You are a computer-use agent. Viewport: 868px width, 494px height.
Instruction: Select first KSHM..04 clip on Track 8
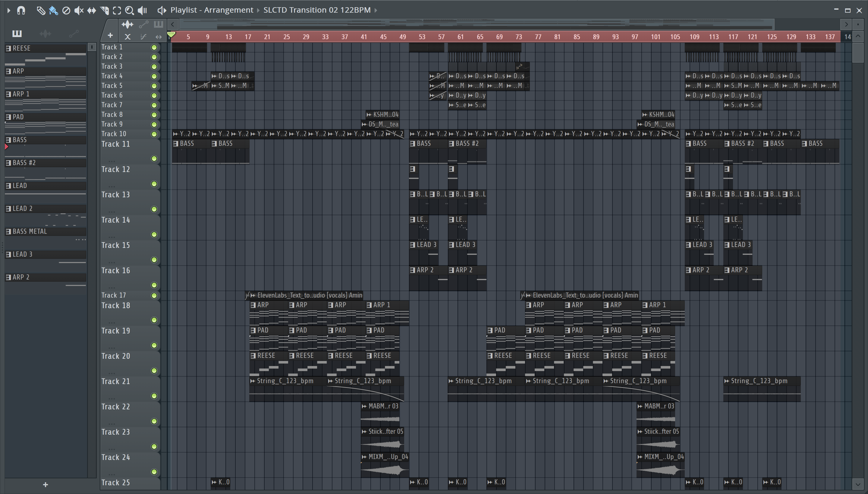click(x=382, y=115)
